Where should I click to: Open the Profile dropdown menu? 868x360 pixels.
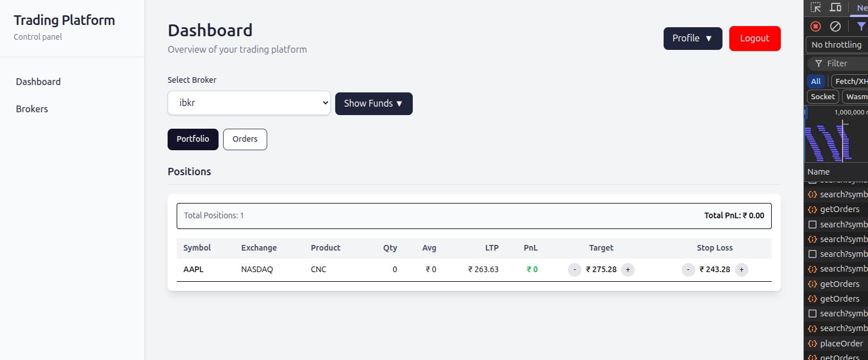[692, 39]
